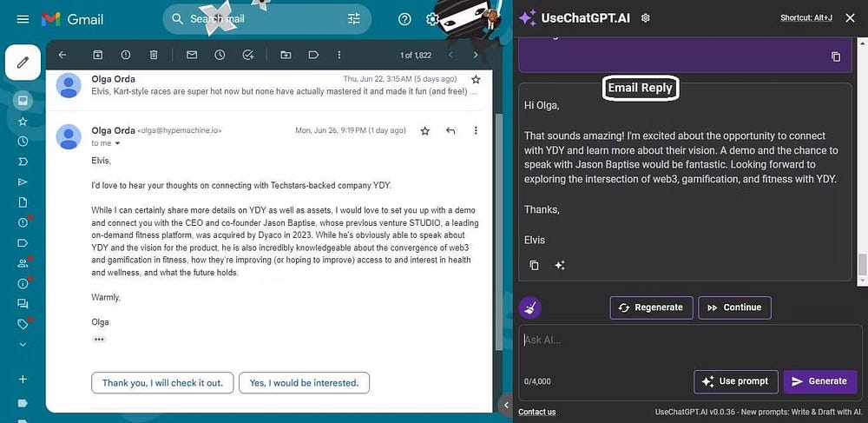Click the Gmail logo

coord(73,19)
